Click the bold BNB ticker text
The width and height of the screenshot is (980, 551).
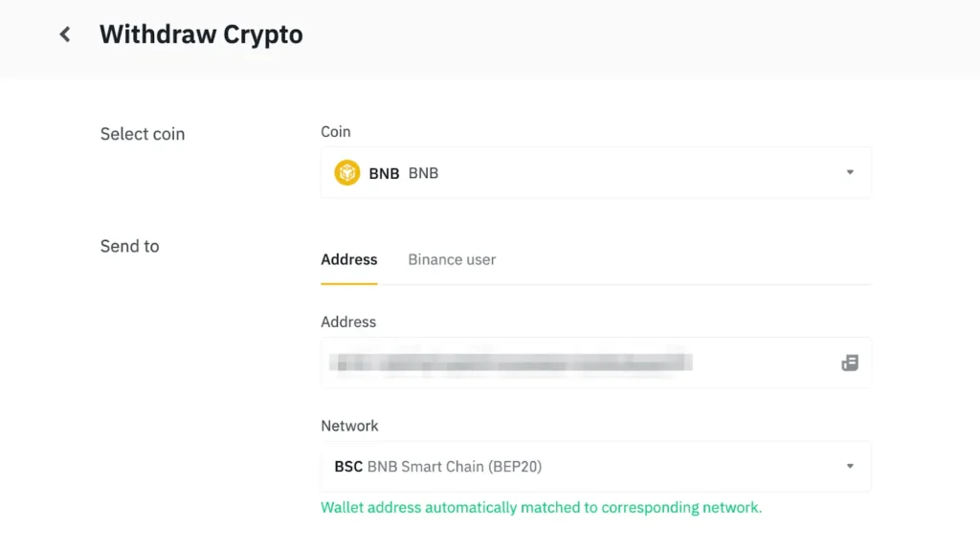[384, 174]
